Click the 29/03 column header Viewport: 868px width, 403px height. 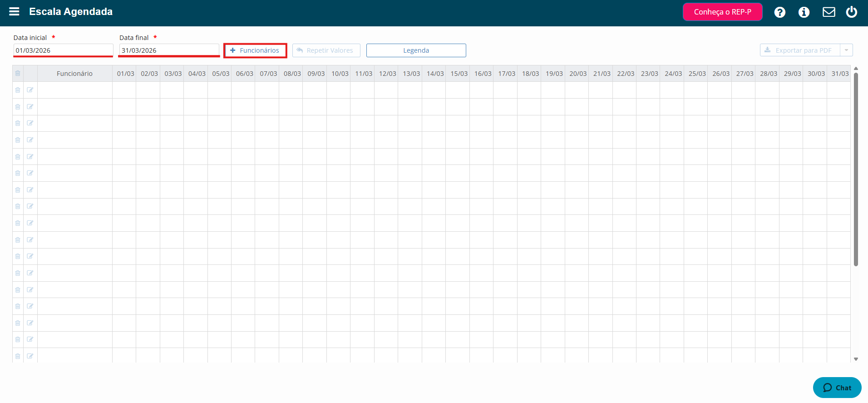click(792, 74)
